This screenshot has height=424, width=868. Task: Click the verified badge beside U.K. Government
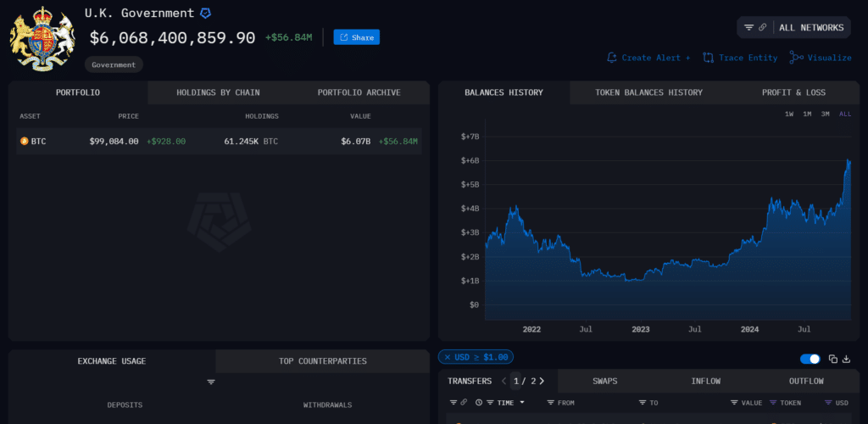pos(205,14)
